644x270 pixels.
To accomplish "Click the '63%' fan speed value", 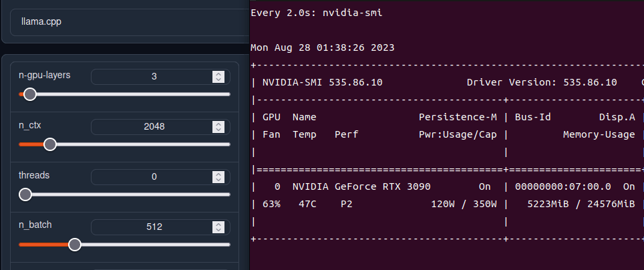I will coord(271,205).
